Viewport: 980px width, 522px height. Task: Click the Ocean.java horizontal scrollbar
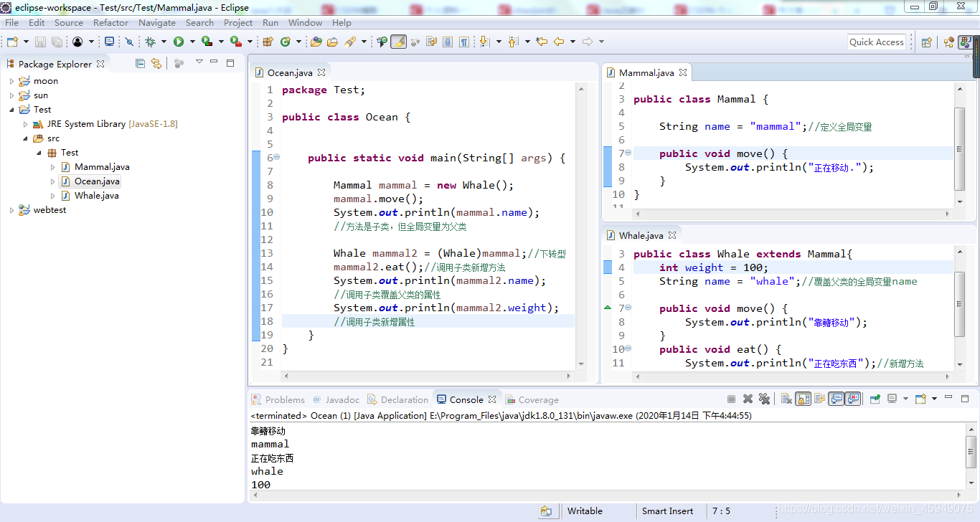click(427, 376)
